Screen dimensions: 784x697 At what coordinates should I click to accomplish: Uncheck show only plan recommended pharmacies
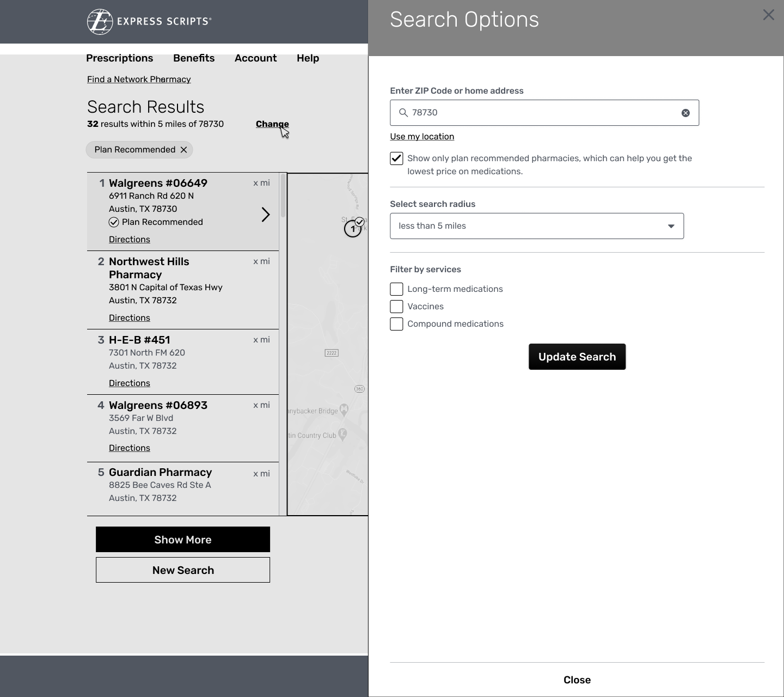pyautogui.click(x=396, y=158)
